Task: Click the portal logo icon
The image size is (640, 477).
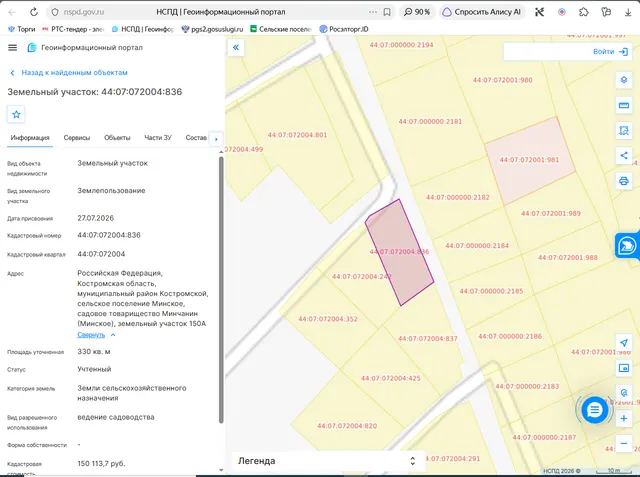Action: 32,48
